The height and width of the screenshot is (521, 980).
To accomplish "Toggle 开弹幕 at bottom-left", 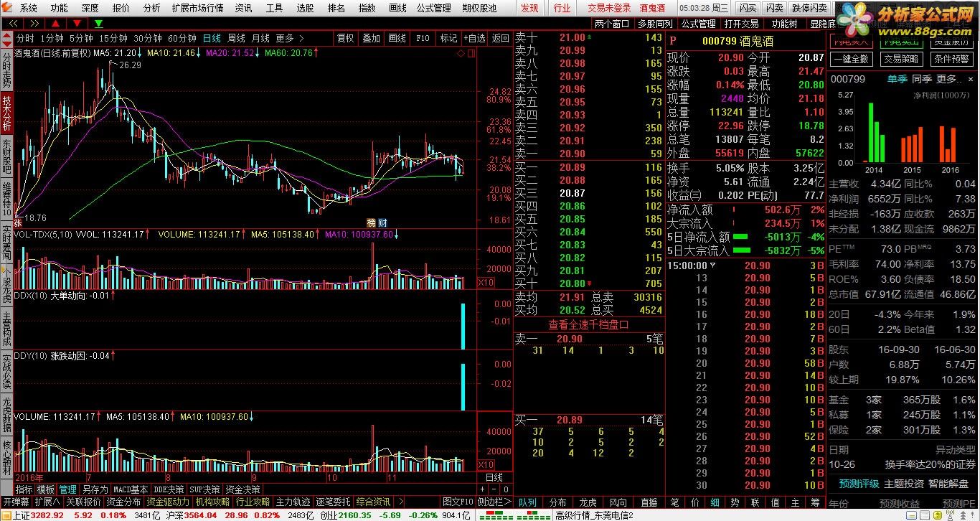I will click(16, 502).
